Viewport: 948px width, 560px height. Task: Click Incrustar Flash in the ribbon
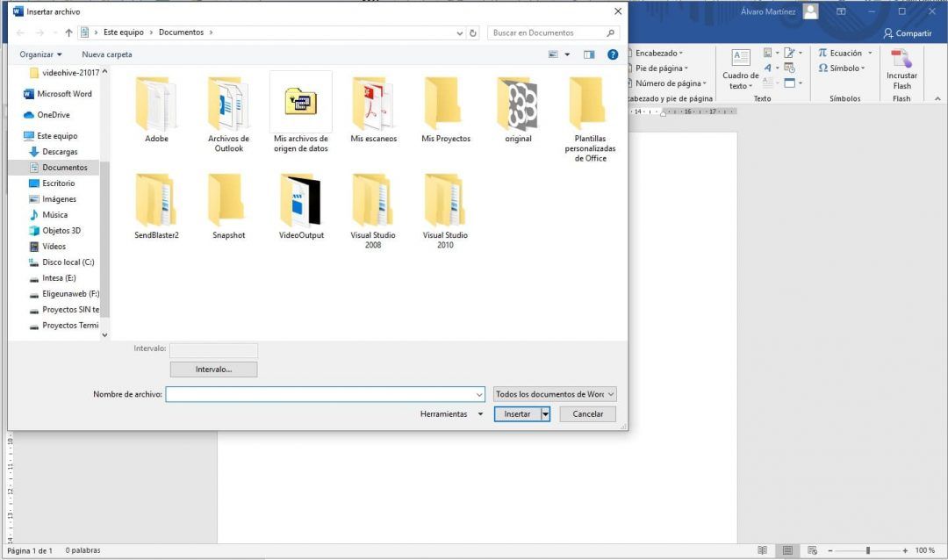[x=901, y=70]
